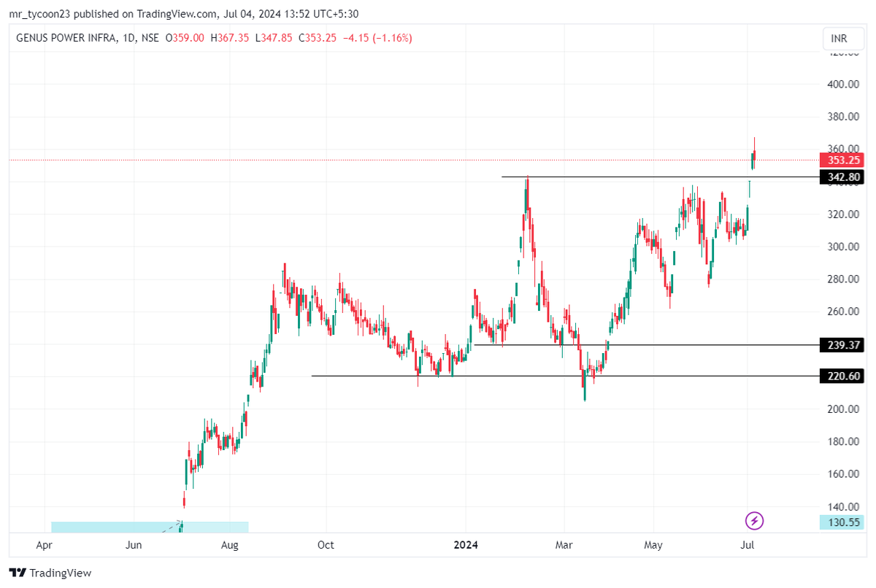Click the purple lightning bolt event icon
Image resolution: width=876 pixels, height=588 pixels.
click(754, 521)
